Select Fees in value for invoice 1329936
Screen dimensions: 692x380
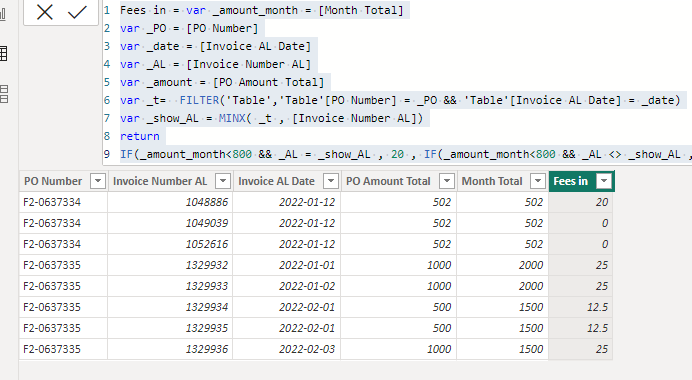pos(580,349)
